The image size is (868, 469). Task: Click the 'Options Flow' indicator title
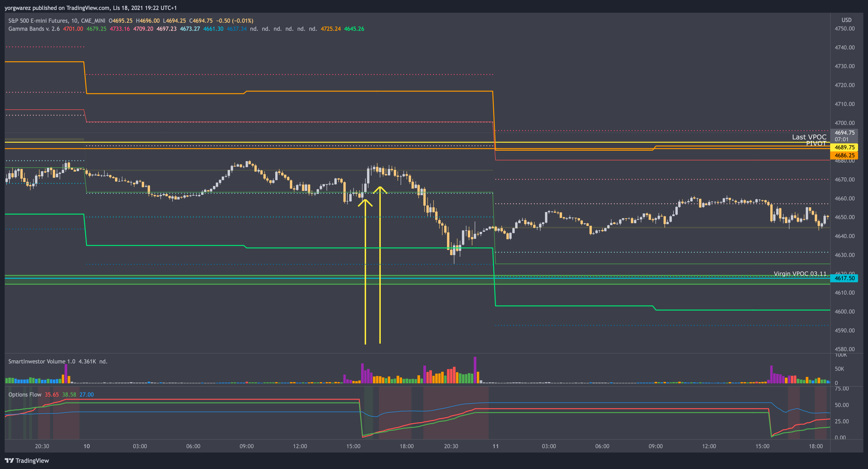pyautogui.click(x=25, y=394)
